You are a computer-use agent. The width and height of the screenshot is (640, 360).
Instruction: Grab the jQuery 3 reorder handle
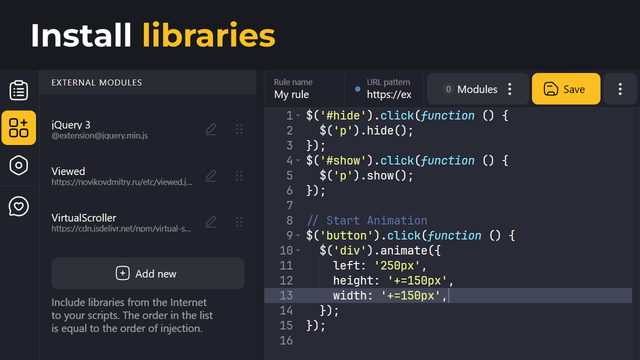[239, 129]
